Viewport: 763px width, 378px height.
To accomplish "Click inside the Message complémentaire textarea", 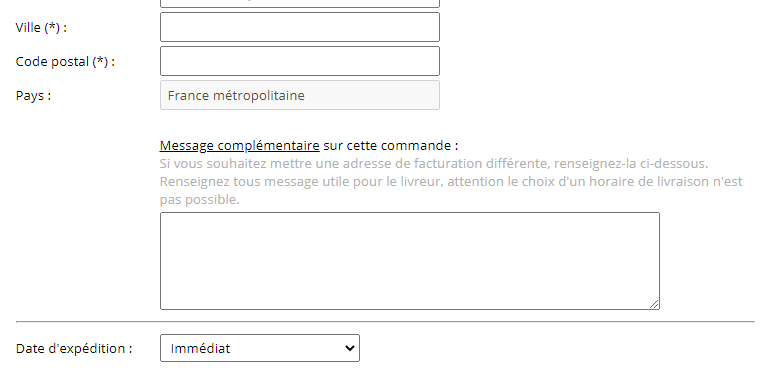I will coord(410,261).
